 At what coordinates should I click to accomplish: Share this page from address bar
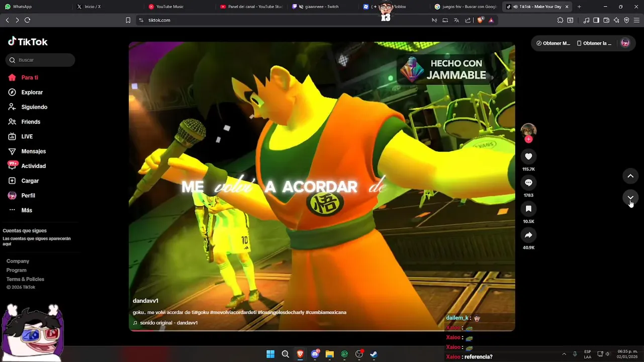468,20
